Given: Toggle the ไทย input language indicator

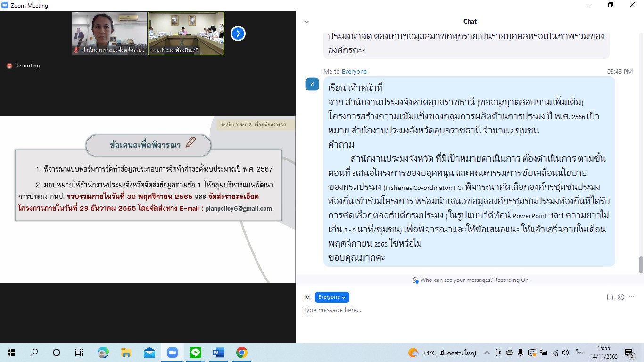Looking at the screenshot, I should tap(580, 353).
